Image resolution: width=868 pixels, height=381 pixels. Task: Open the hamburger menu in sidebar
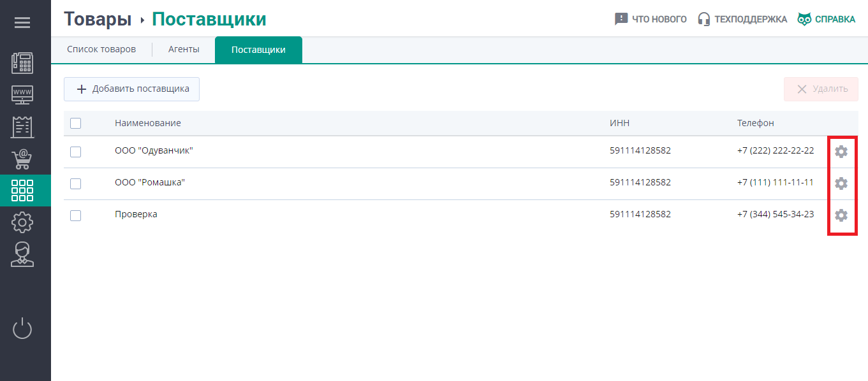click(x=22, y=23)
